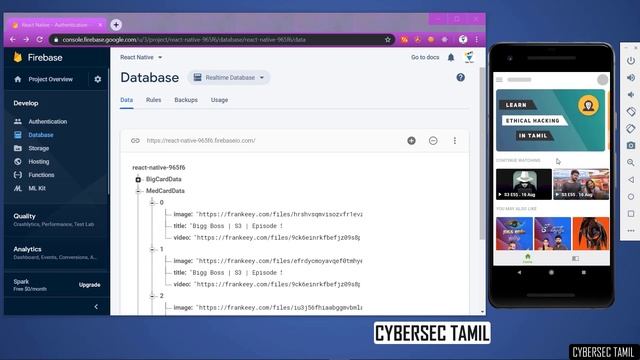This screenshot has height=360, width=640.
Task: Click emulator zoom magnifier
Action: click(x=631, y=162)
